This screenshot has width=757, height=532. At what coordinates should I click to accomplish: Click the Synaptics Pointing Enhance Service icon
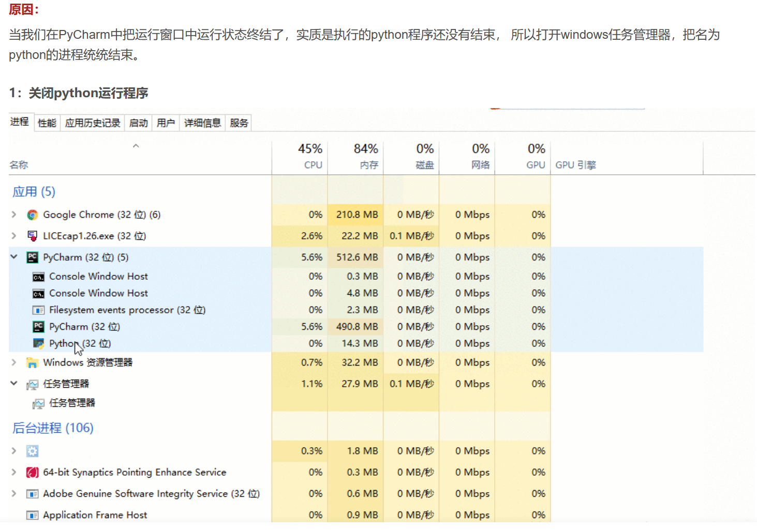pos(33,473)
